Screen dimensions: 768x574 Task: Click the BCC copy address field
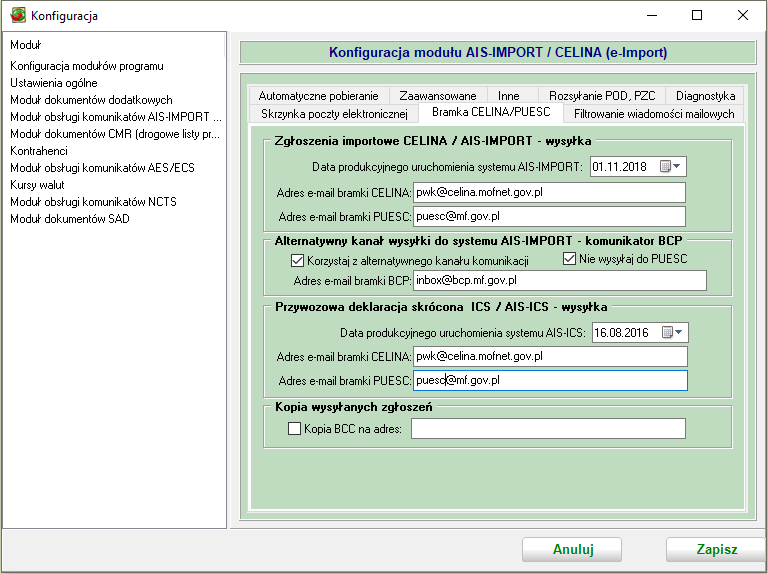tap(548, 429)
